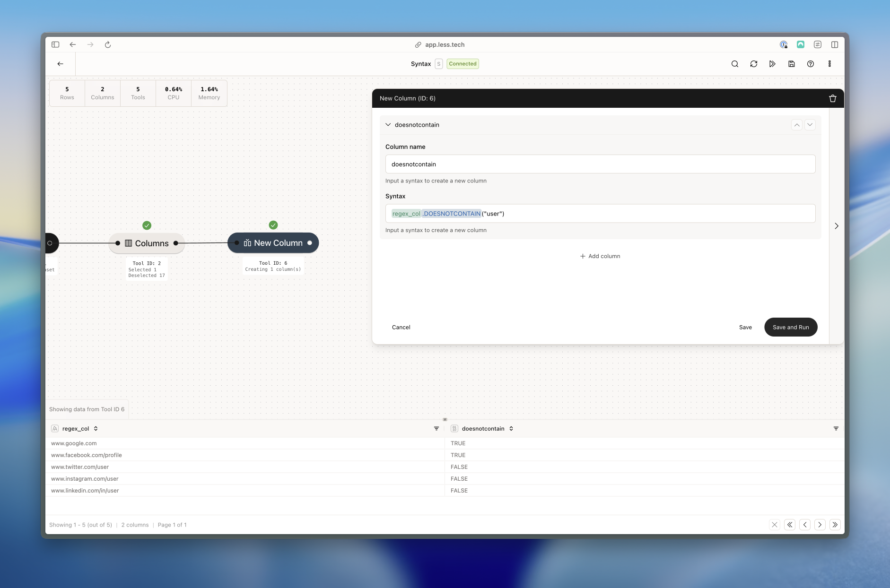This screenshot has width=890, height=588.
Task: Open filter for doesnotcontain column
Action: [836, 429]
